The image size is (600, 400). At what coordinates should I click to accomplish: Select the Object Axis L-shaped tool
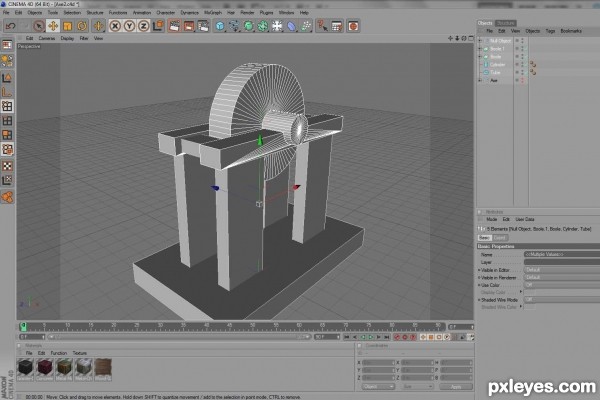coord(7,92)
